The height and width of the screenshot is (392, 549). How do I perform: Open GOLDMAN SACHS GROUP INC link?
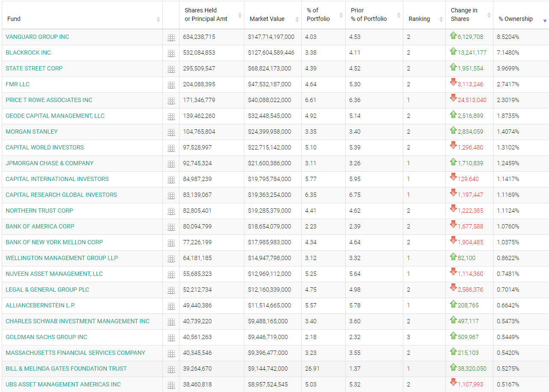click(x=47, y=337)
